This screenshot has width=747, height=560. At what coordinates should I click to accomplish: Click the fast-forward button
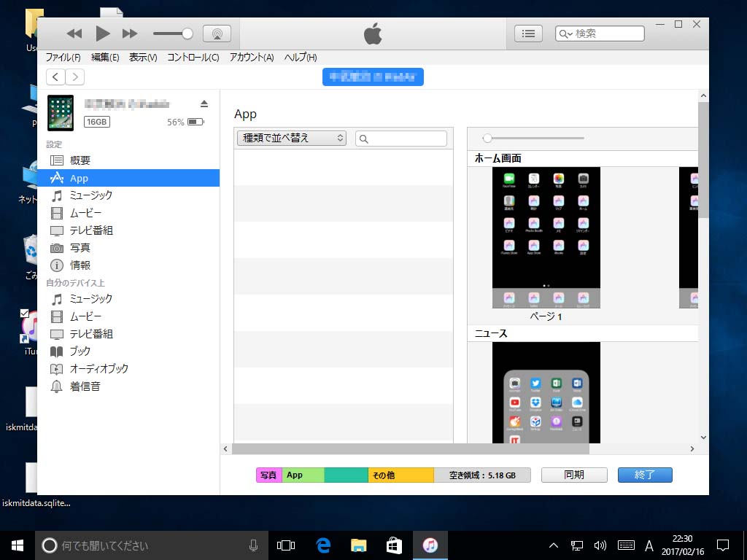pyautogui.click(x=130, y=34)
